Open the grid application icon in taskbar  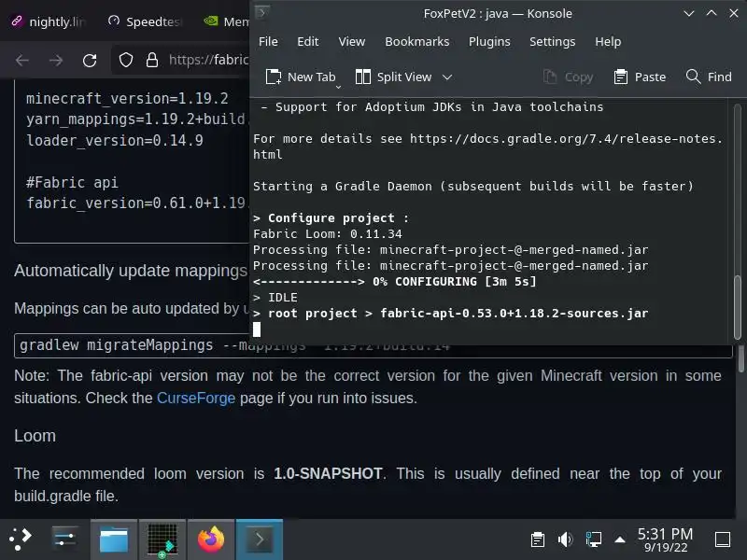click(x=162, y=539)
